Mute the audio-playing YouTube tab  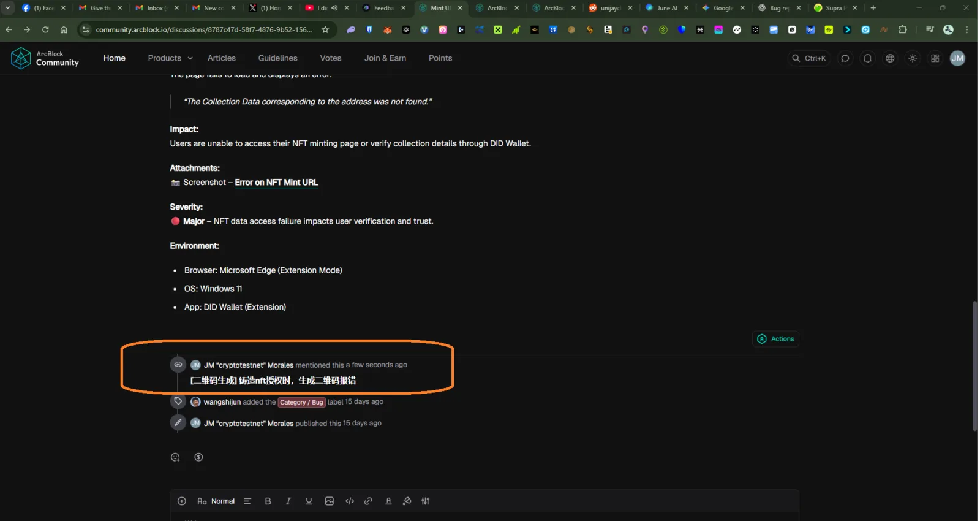[x=334, y=8]
